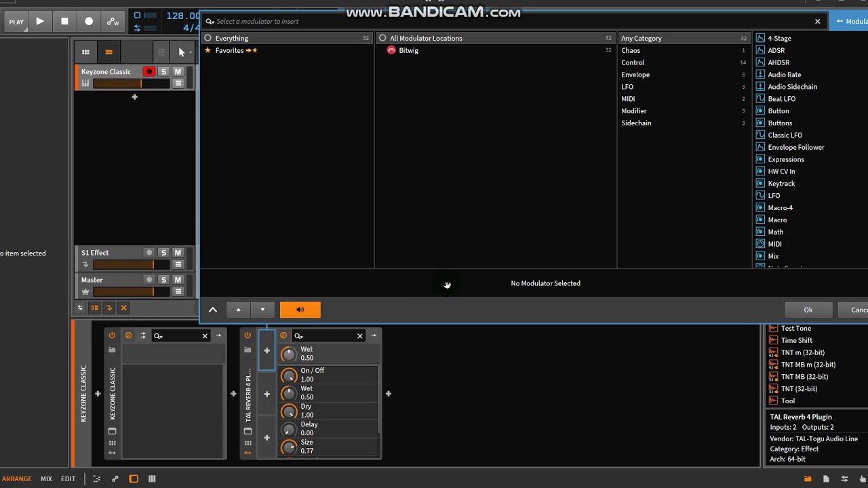Adjust the Keyzone Classic volume fader
The width and height of the screenshot is (868, 488).
pyautogui.click(x=132, y=83)
